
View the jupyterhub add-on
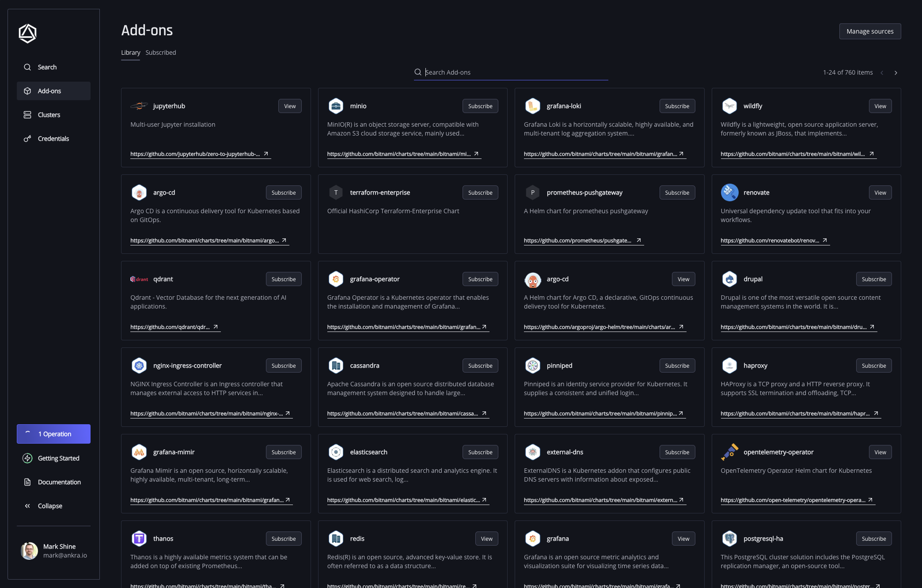coord(290,106)
